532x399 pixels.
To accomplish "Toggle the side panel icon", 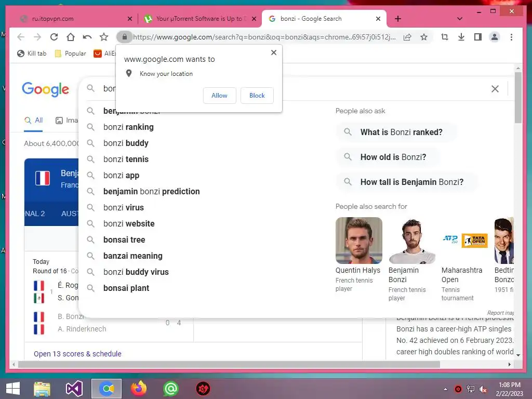I will pos(478,37).
